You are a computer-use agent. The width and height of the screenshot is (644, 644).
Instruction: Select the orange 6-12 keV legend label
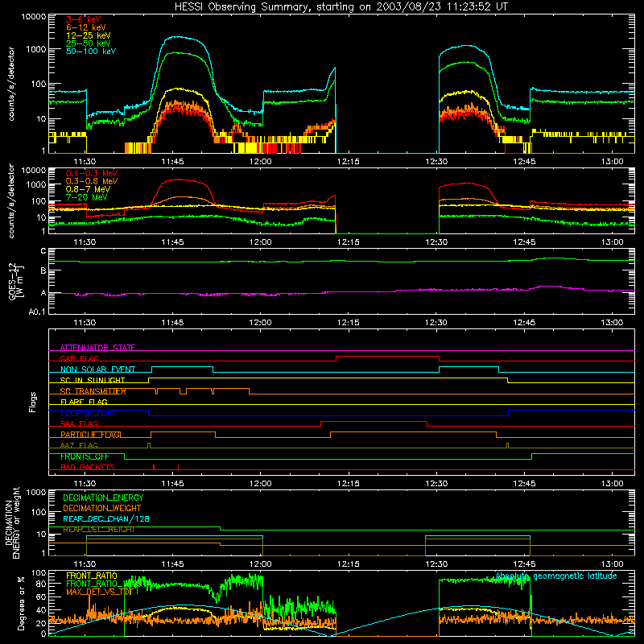click(x=86, y=27)
